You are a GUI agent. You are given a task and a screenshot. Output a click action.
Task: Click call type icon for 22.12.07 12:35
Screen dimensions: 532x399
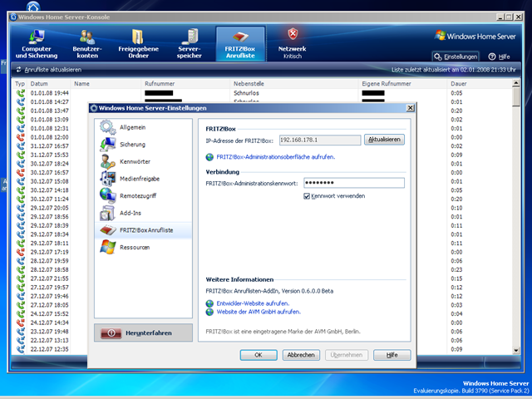(21, 349)
